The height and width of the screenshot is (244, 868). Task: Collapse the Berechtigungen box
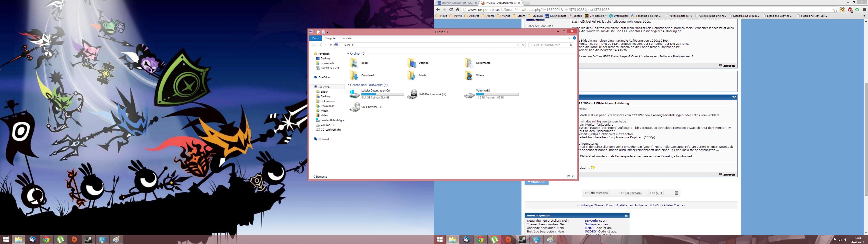click(626, 216)
